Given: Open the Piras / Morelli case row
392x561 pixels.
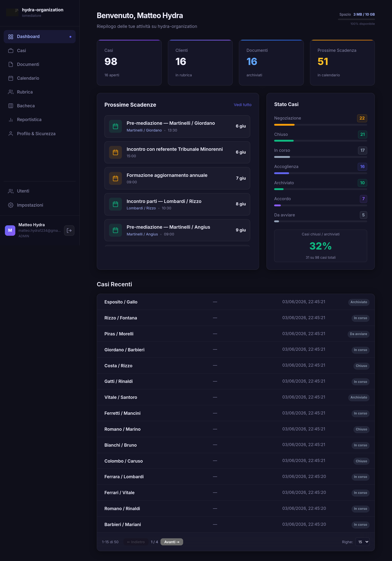Looking at the screenshot, I should [236, 334].
